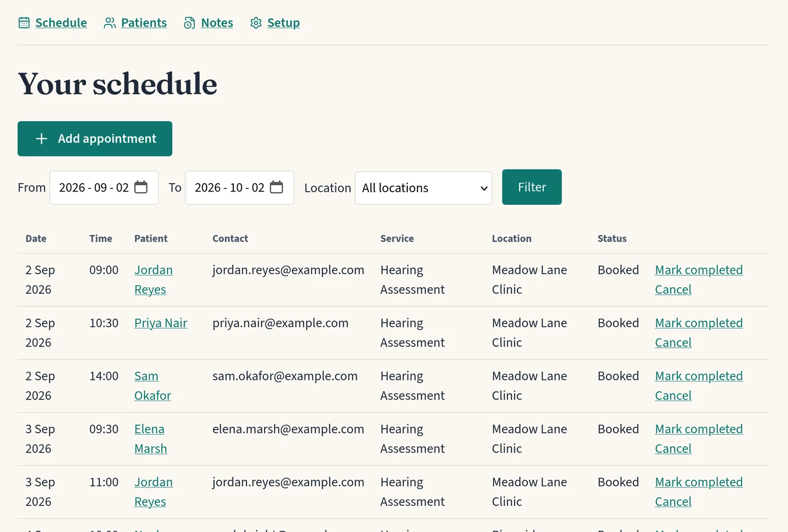Click Hearing Assessment in Elena Marsh row
The height and width of the screenshot is (532, 788).
[x=412, y=439]
